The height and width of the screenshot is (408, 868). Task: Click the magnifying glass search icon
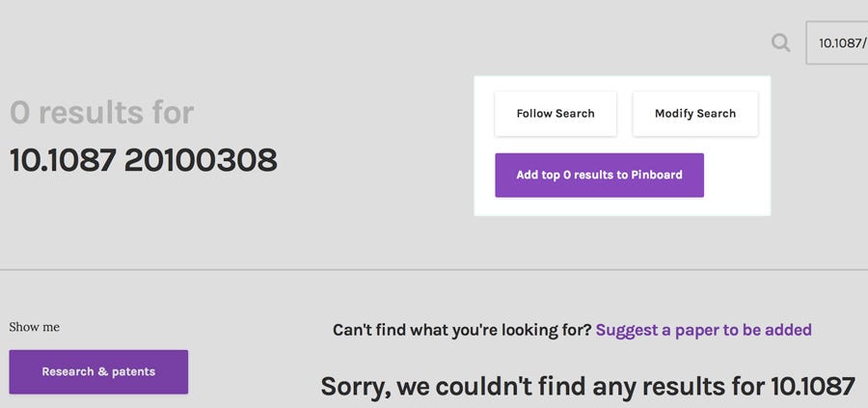coord(780,42)
